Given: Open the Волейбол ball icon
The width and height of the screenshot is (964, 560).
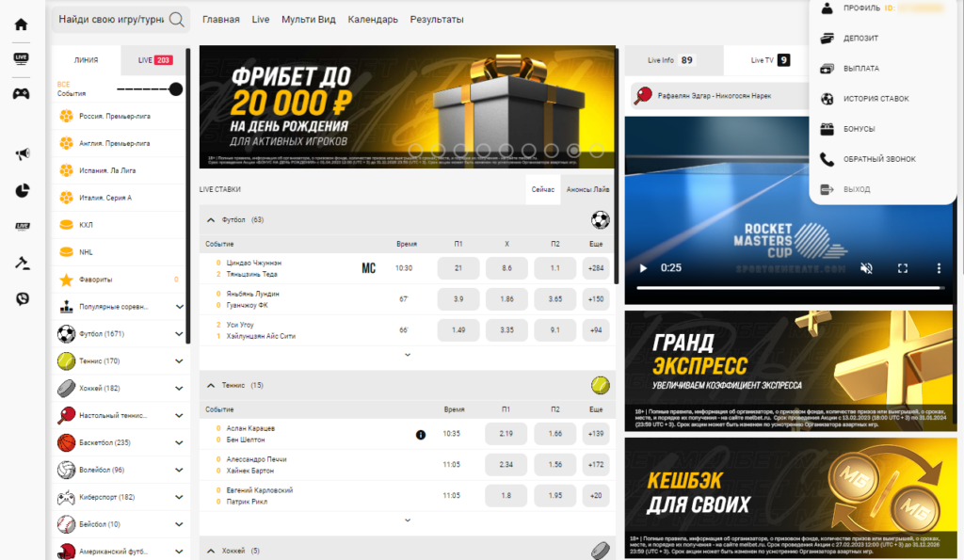Looking at the screenshot, I should [67, 470].
